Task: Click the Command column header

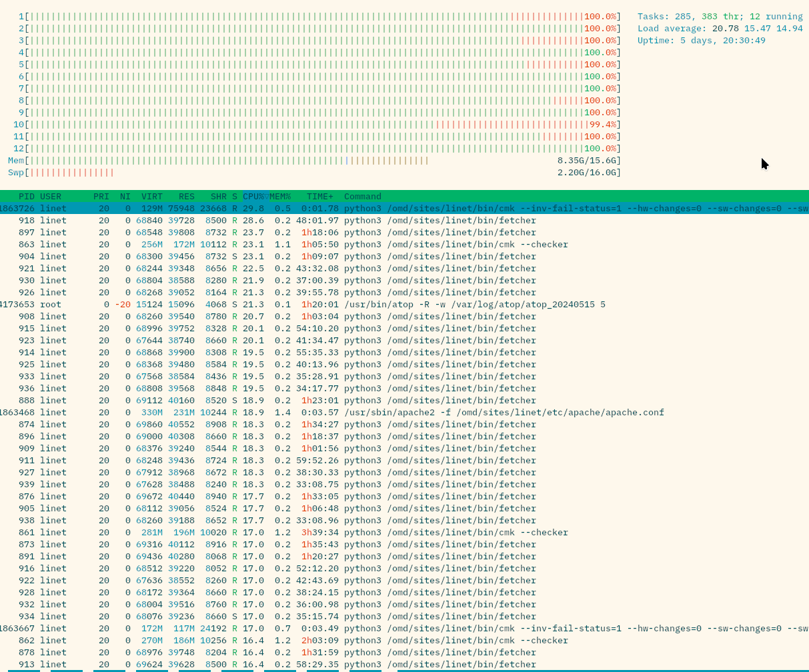Action: pos(362,196)
